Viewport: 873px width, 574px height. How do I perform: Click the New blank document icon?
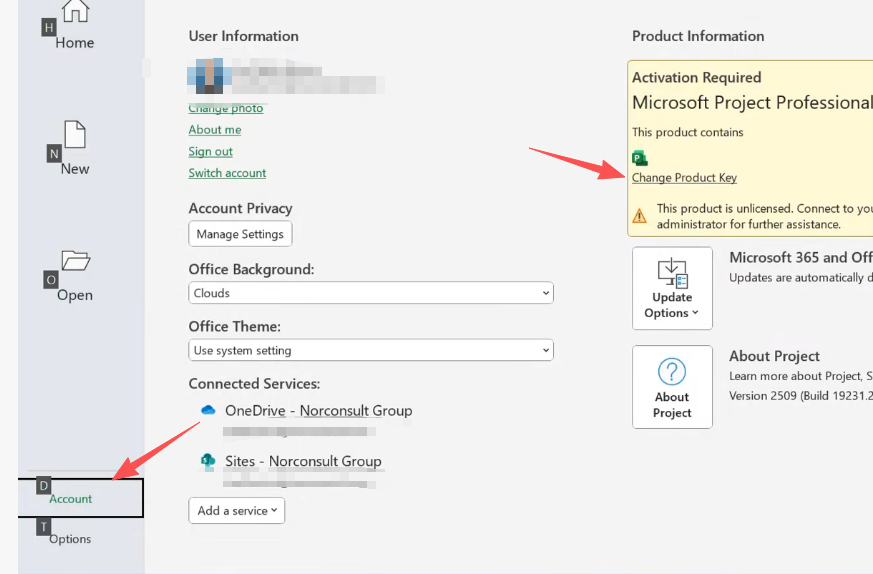(75, 135)
